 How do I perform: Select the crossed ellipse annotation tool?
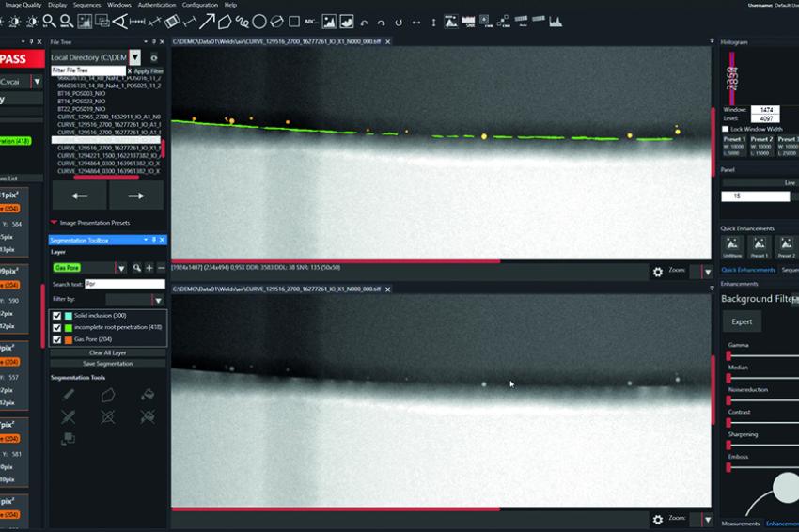click(x=276, y=22)
